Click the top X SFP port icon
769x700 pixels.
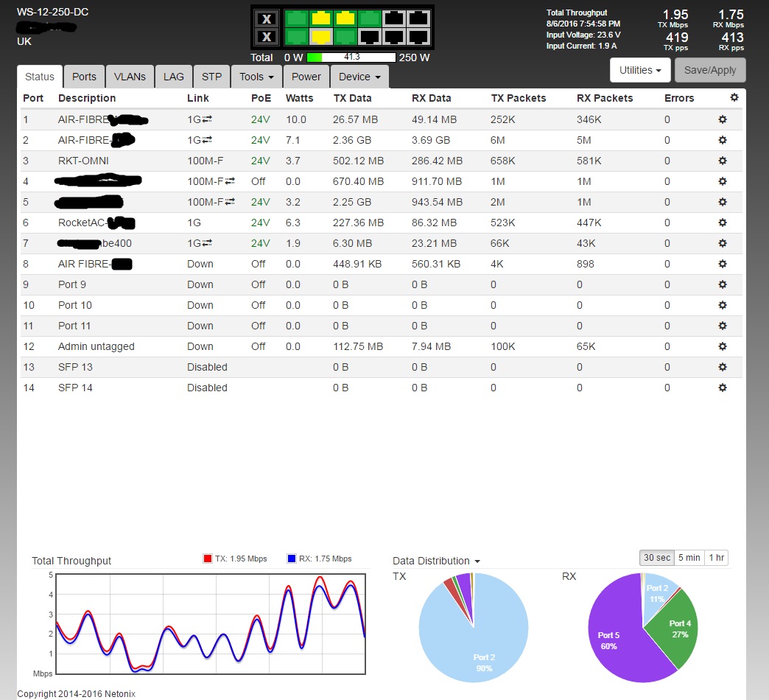point(267,19)
